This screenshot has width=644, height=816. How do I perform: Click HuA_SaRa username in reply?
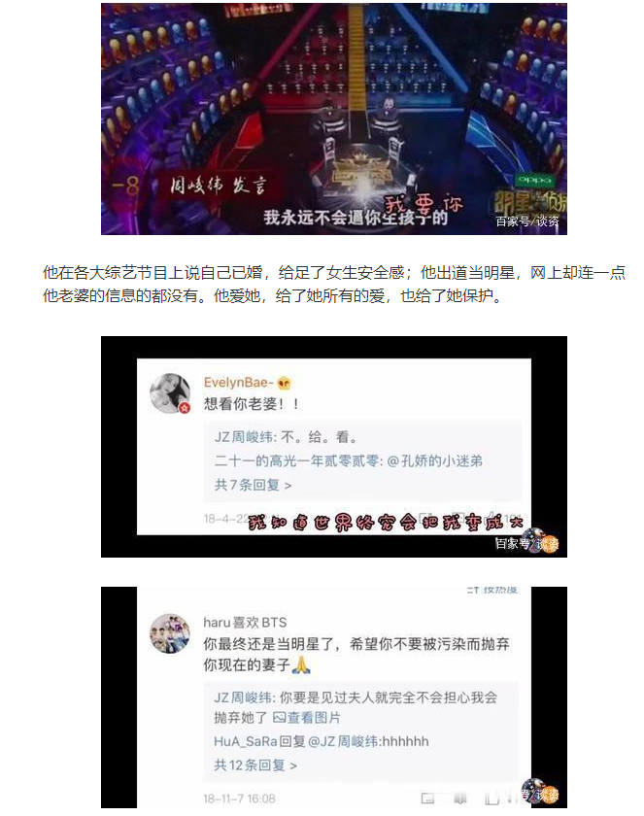coord(246,741)
